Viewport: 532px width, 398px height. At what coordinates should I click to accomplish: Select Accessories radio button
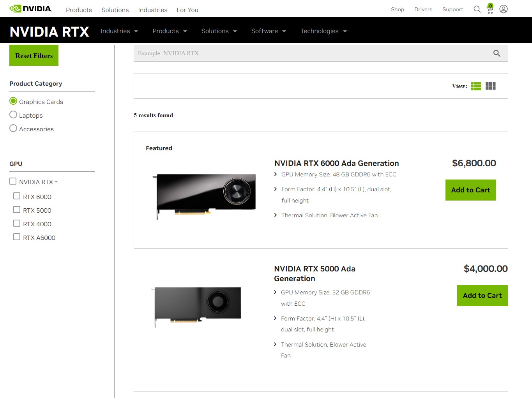pos(13,129)
